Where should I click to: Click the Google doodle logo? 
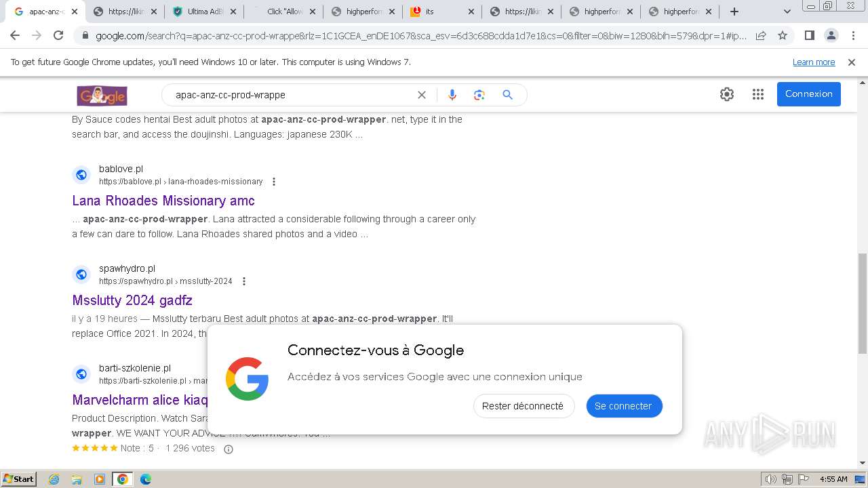click(x=102, y=95)
